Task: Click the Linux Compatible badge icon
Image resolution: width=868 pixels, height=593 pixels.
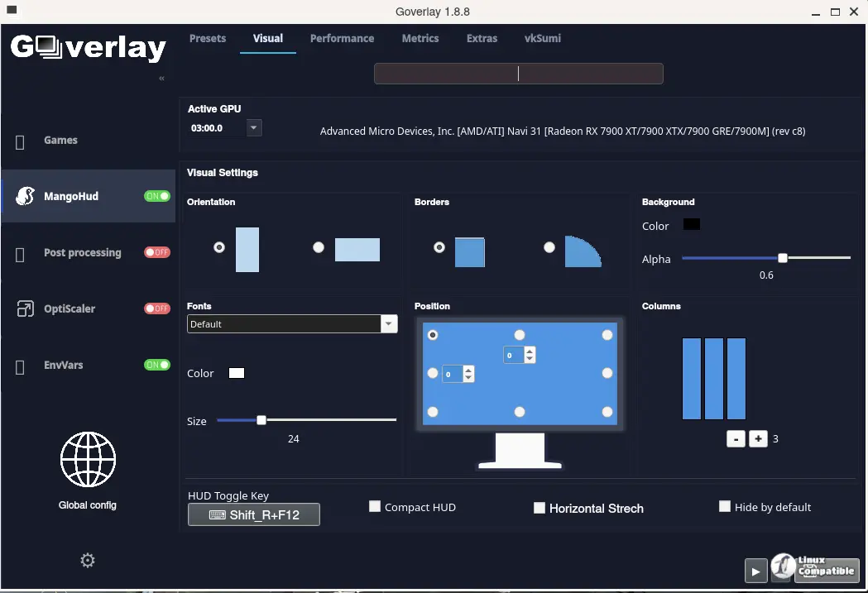Action: pyautogui.click(x=815, y=568)
